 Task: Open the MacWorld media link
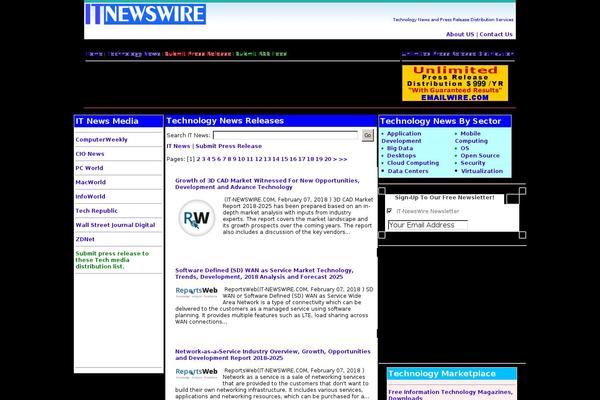(x=90, y=182)
